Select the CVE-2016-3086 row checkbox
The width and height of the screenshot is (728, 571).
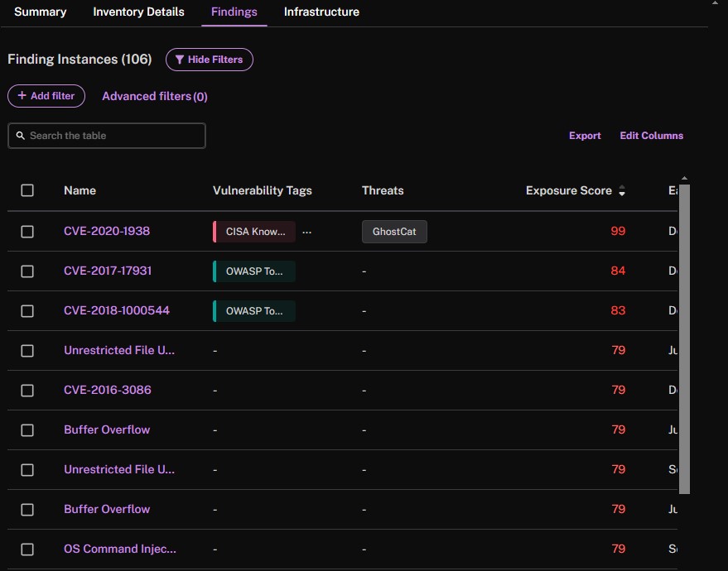pyautogui.click(x=27, y=391)
